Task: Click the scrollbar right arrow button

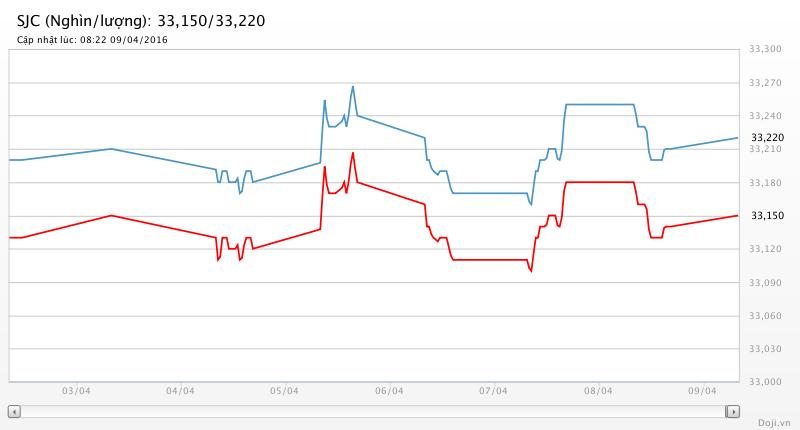Action: pos(733,411)
